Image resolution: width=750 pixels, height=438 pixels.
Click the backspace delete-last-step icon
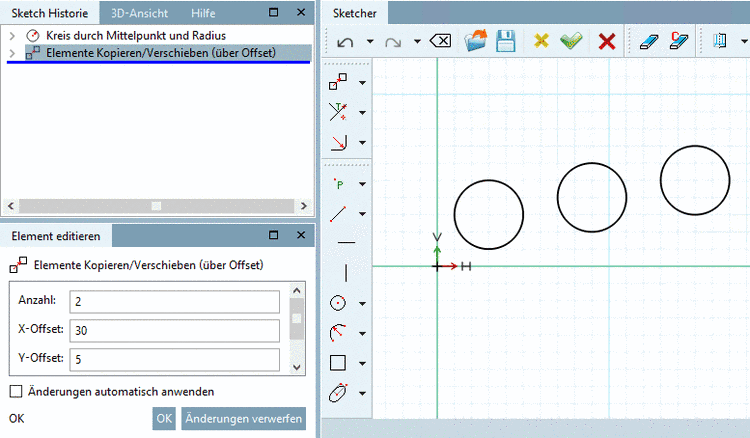[440, 41]
